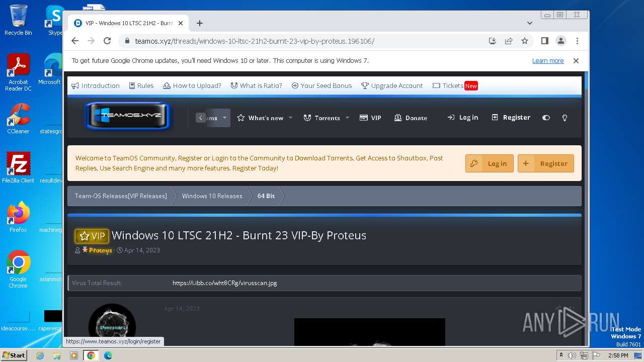This screenshot has height=362, width=644.
Task: Open Firefox desktop icon
Action: (x=18, y=217)
